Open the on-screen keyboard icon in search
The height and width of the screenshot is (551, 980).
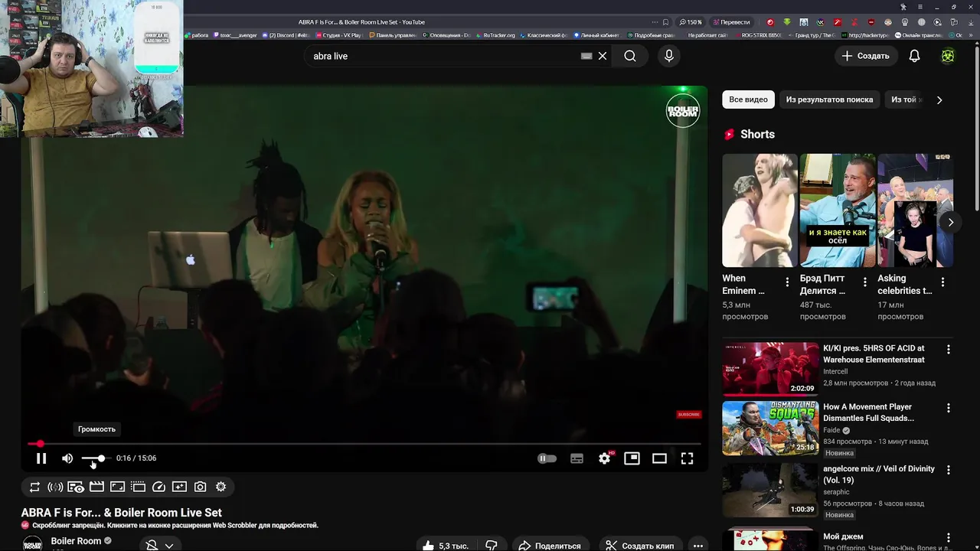click(x=586, y=56)
